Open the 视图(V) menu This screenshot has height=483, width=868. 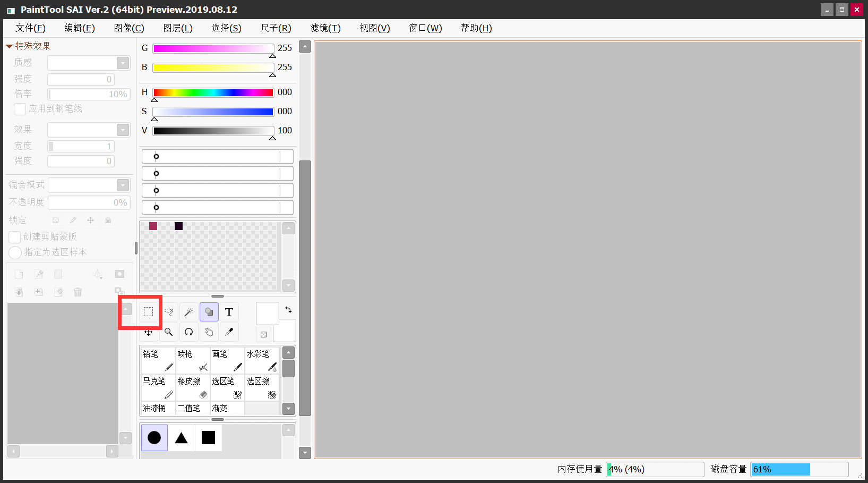[375, 28]
